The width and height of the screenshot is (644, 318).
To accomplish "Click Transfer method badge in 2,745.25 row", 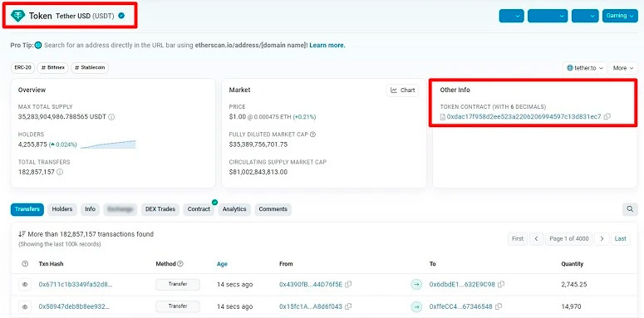I will 178,284.
